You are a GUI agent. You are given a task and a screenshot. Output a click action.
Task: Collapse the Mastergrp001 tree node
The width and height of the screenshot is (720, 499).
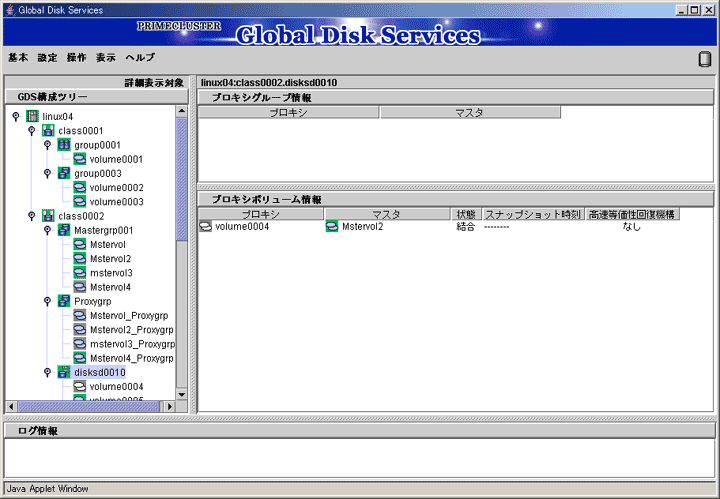47,230
